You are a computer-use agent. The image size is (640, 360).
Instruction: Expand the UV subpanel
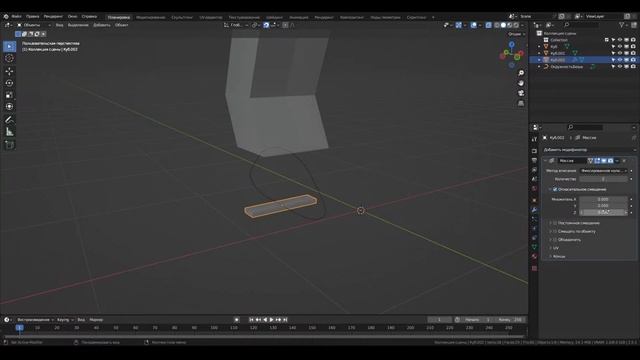tap(550, 248)
